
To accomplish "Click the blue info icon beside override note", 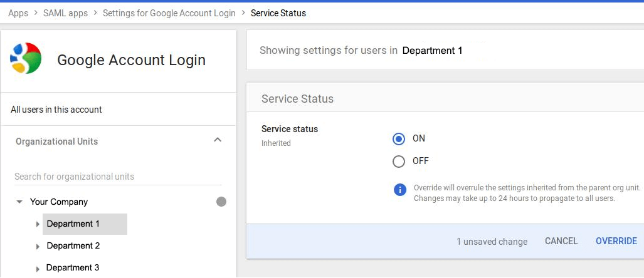I will click(x=399, y=190).
